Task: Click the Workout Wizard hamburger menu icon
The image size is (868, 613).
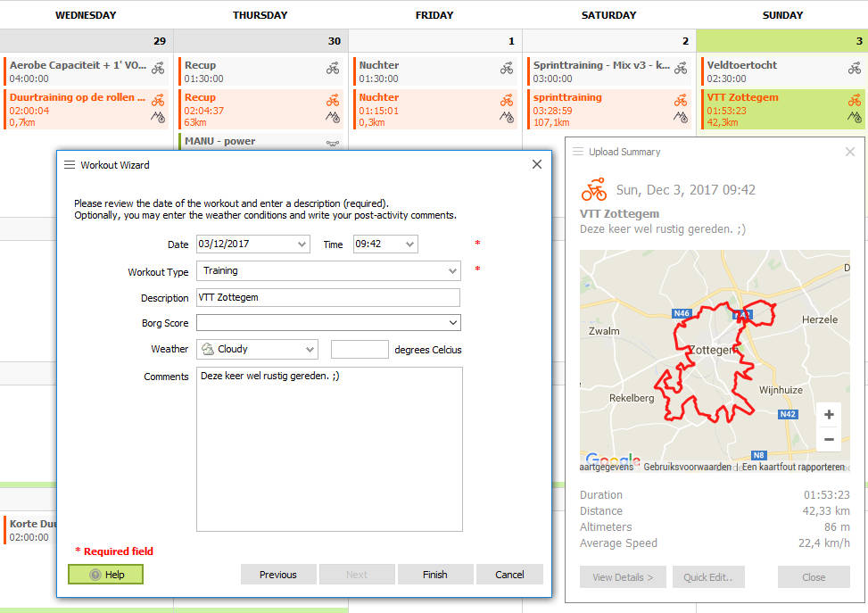Action: pyautogui.click(x=70, y=164)
